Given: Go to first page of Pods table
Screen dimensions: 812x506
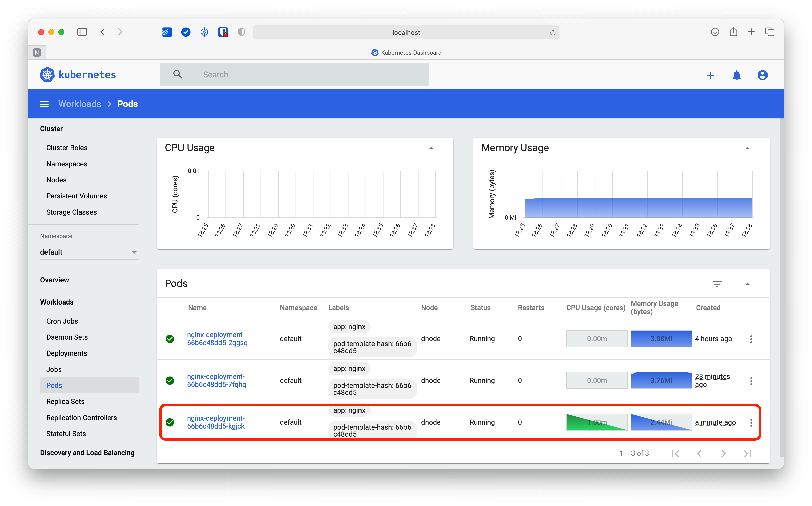Looking at the screenshot, I should pyautogui.click(x=675, y=453).
